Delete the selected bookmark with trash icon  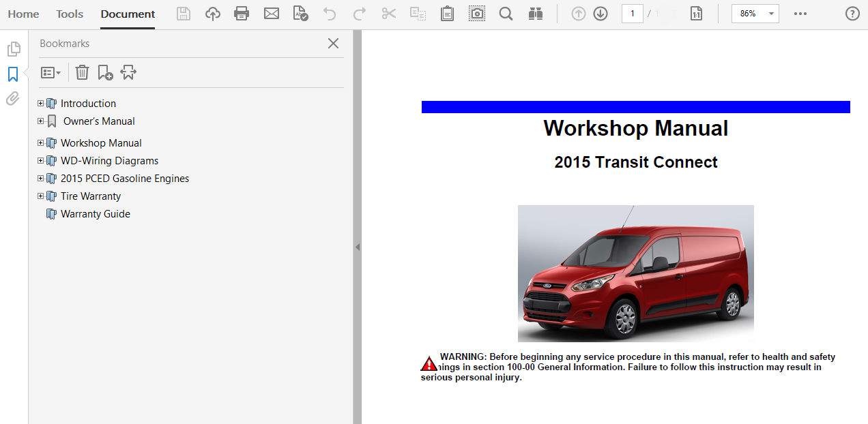pyautogui.click(x=82, y=72)
